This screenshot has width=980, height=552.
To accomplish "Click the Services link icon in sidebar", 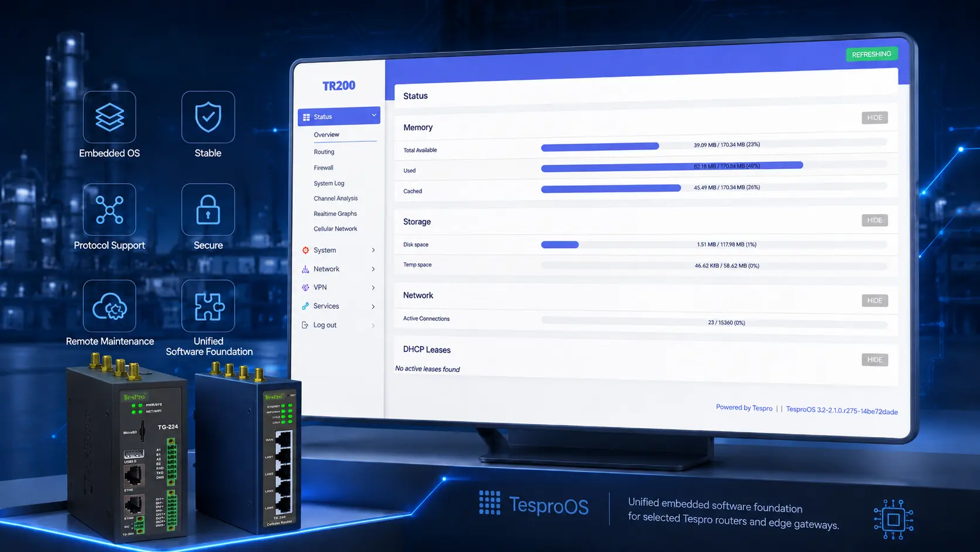I will click(305, 306).
